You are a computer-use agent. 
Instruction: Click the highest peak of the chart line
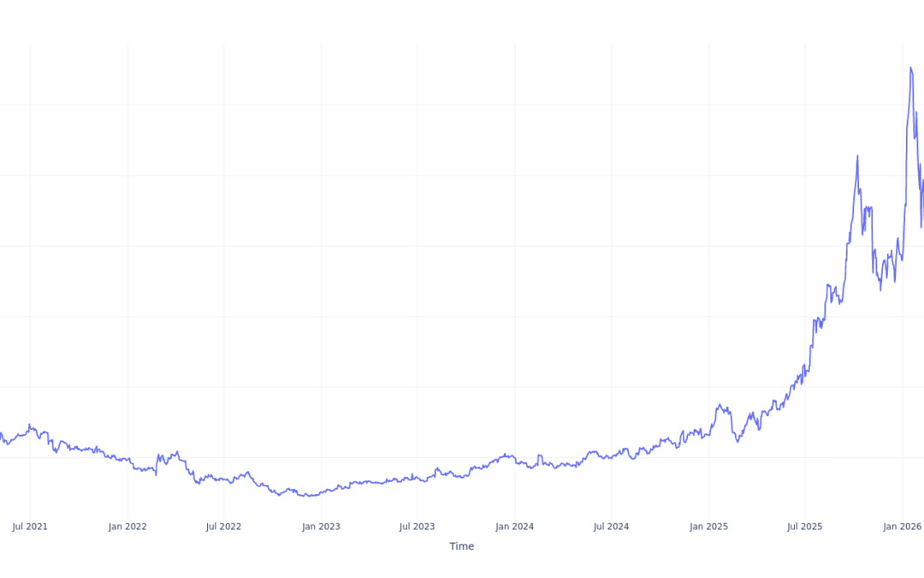[911, 67]
